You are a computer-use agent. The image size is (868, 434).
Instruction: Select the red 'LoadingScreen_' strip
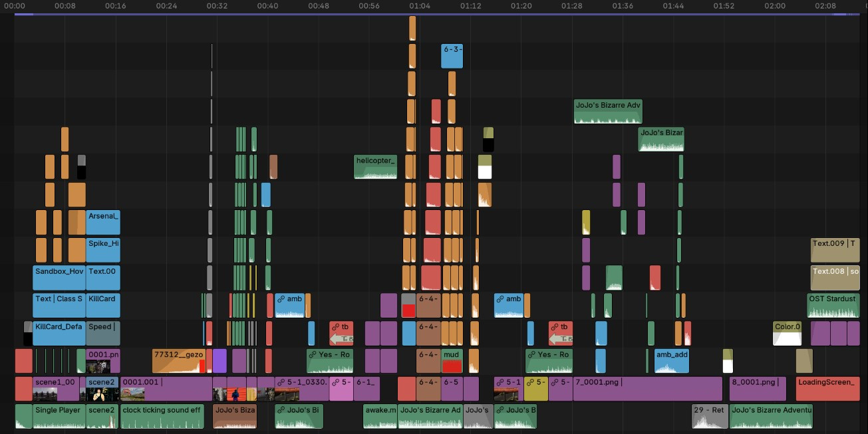click(x=828, y=389)
